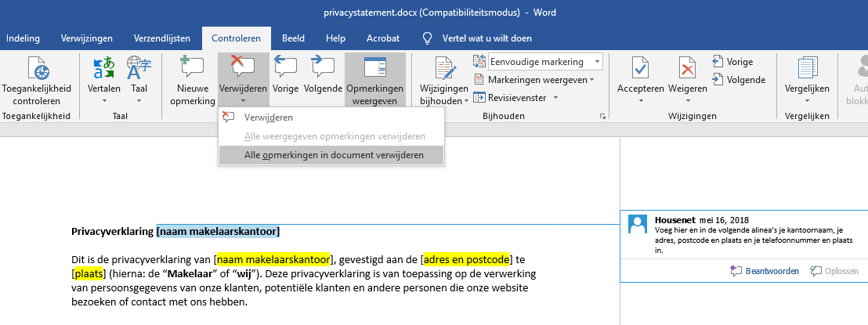Screen dimensions: 868x325
Task: Go to Volgende comment
Action: pyautogui.click(x=324, y=74)
